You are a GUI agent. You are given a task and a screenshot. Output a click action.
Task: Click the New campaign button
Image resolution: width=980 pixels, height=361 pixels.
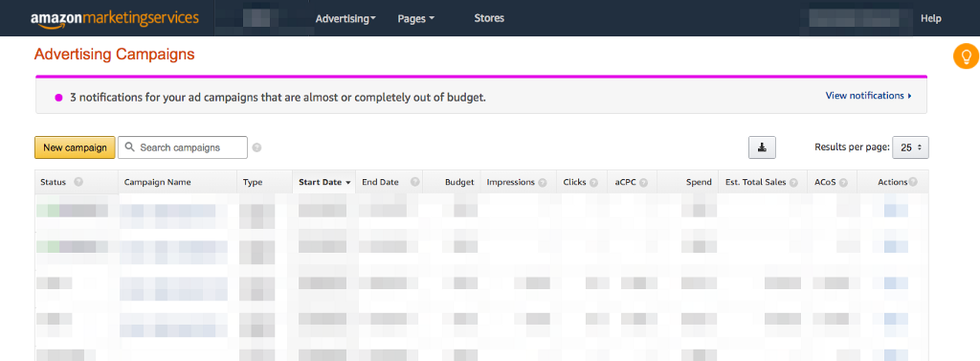point(75,147)
